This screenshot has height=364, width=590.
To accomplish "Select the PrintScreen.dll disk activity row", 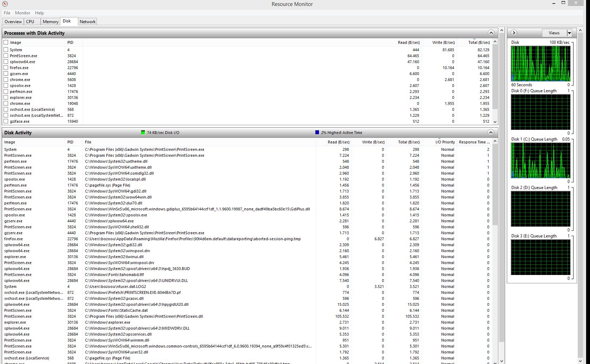I will [x=247, y=316].
